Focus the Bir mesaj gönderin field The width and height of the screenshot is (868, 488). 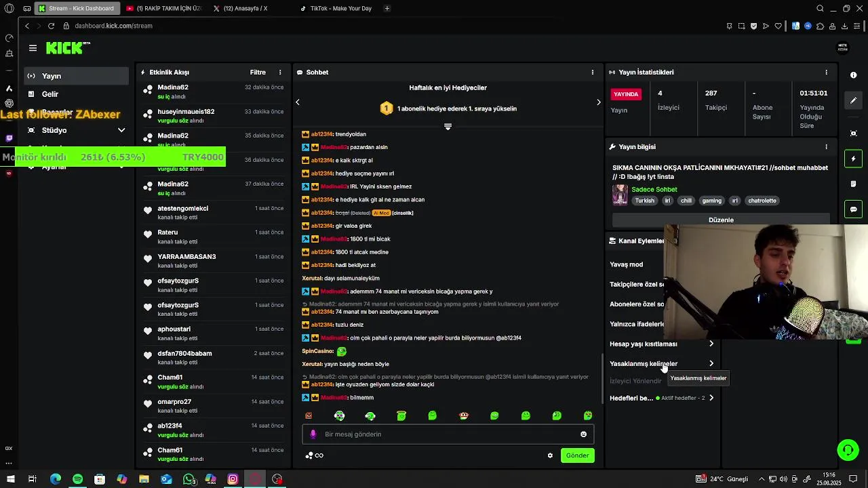[x=448, y=434]
